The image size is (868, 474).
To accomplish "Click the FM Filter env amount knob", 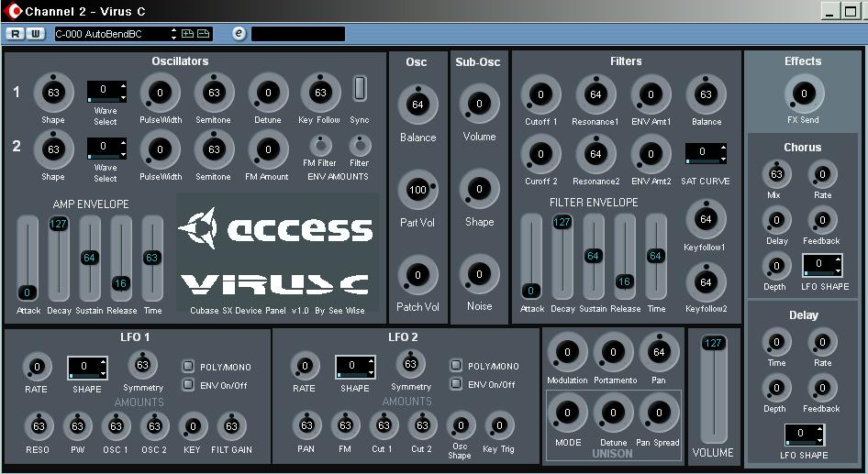I will [x=320, y=146].
